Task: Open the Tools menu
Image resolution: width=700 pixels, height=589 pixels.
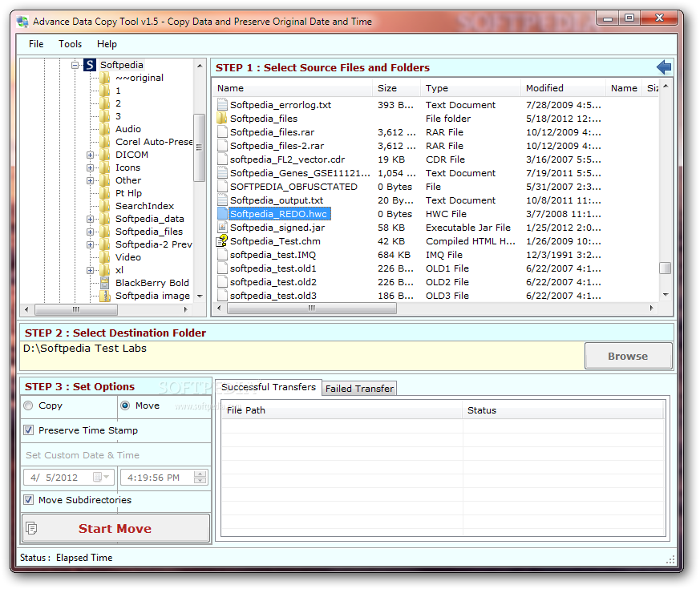Action: (x=70, y=44)
